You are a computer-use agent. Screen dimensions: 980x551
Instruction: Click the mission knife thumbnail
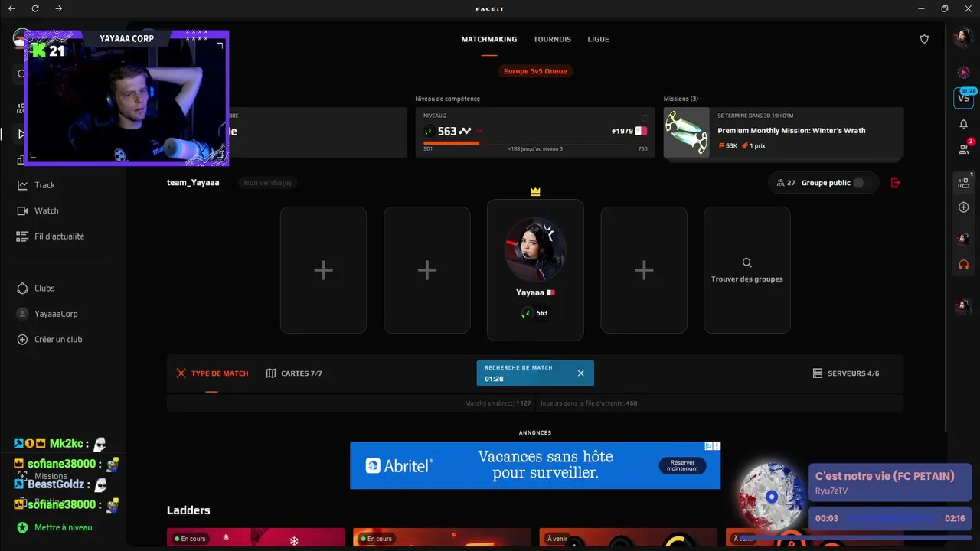click(x=687, y=132)
